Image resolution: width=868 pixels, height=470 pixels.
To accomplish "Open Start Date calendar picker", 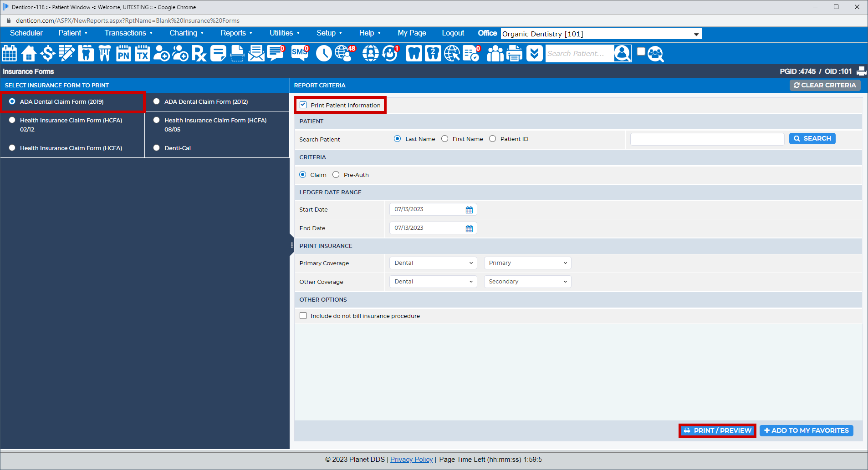I will pos(469,209).
